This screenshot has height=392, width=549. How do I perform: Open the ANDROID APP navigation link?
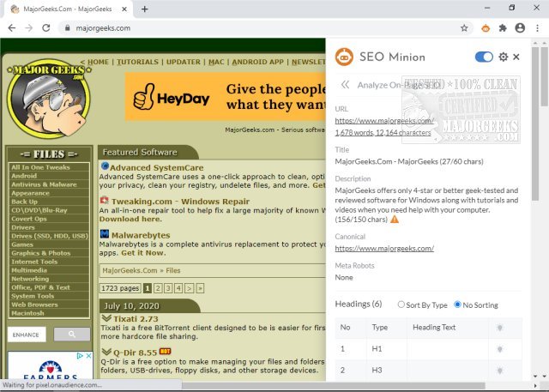pyautogui.click(x=258, y=62)
